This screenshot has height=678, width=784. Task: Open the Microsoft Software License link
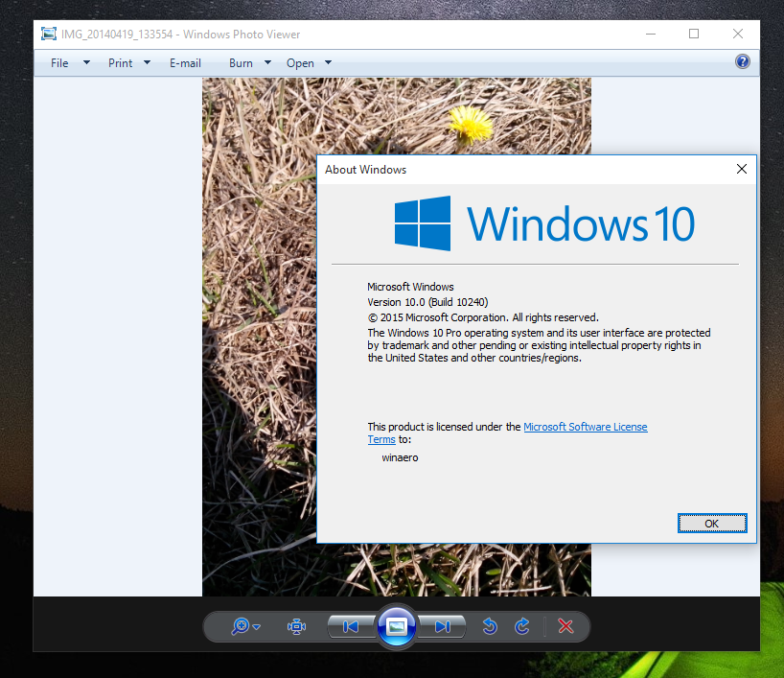click(x=586, y=427)
